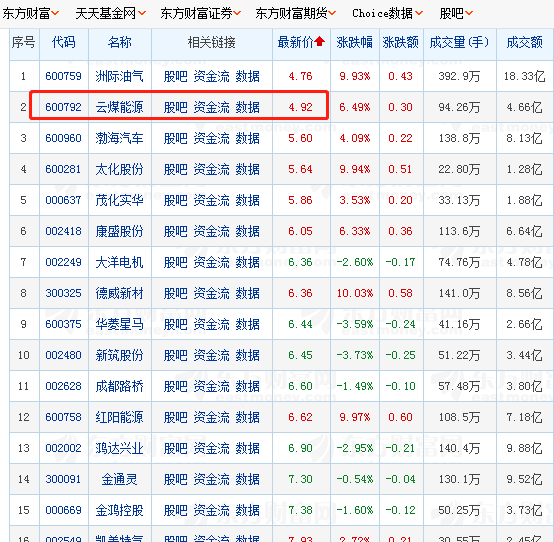Open 德威新材 stock page

point(119,293)
